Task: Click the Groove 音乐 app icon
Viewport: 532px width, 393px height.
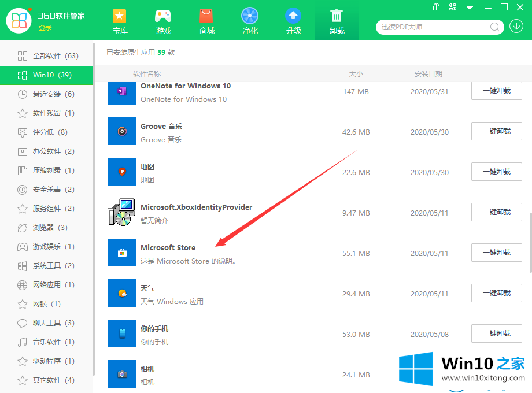Action: [122, 131]
